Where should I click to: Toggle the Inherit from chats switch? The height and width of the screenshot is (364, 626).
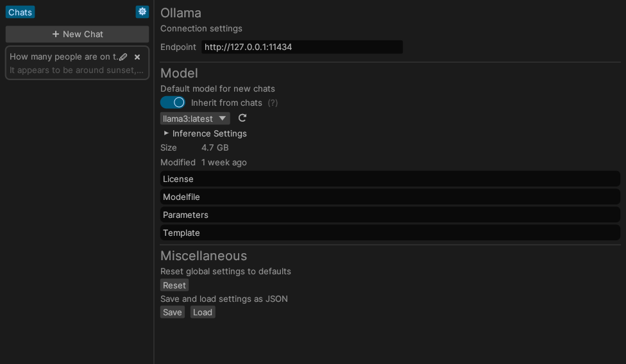click(173, 103)
